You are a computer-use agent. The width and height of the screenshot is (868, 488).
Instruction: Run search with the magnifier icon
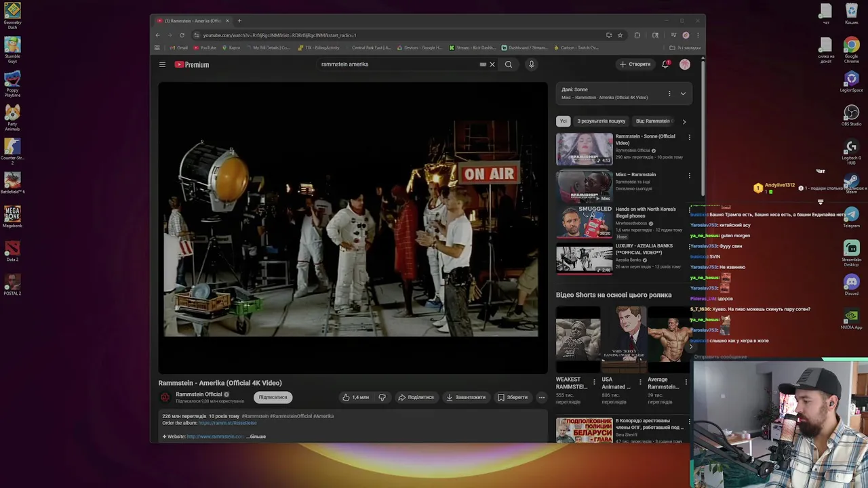(x=509, y=64)
